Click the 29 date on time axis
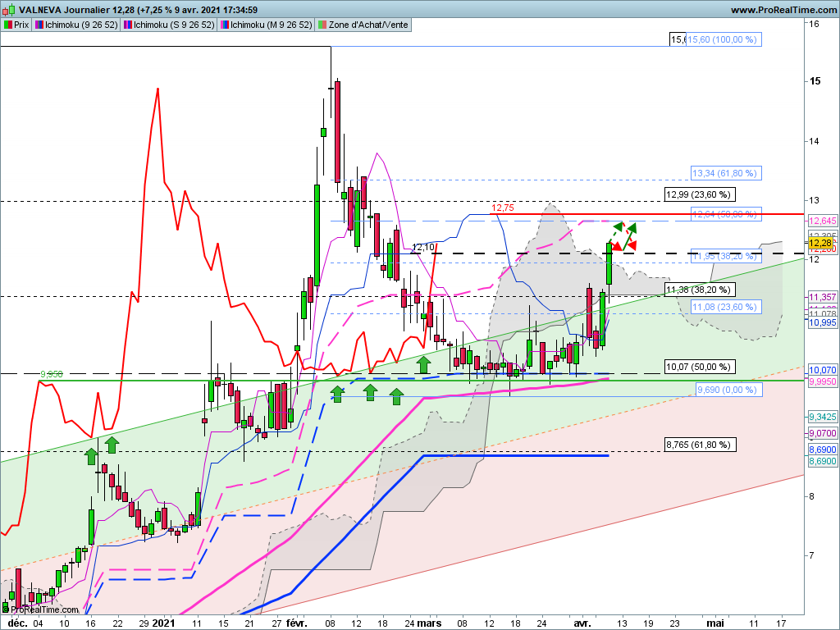Image resolution: width=840 pixels, height=630 pixels. (x=144, y=623)
